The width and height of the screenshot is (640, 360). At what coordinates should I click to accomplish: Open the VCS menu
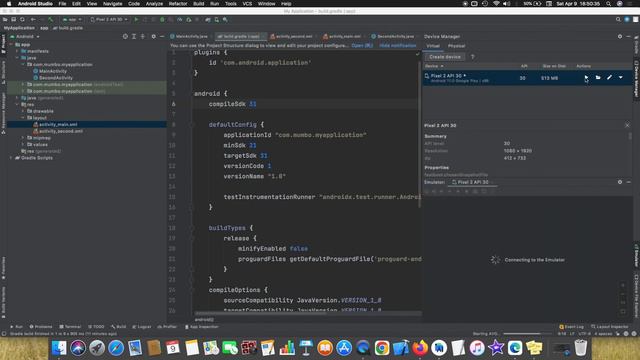tap(247, 3)
